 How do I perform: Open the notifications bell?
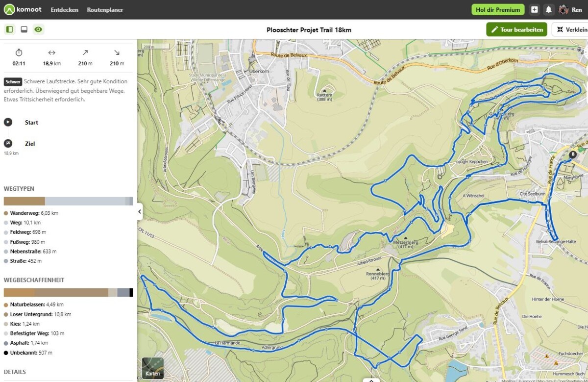coord(549,10)
